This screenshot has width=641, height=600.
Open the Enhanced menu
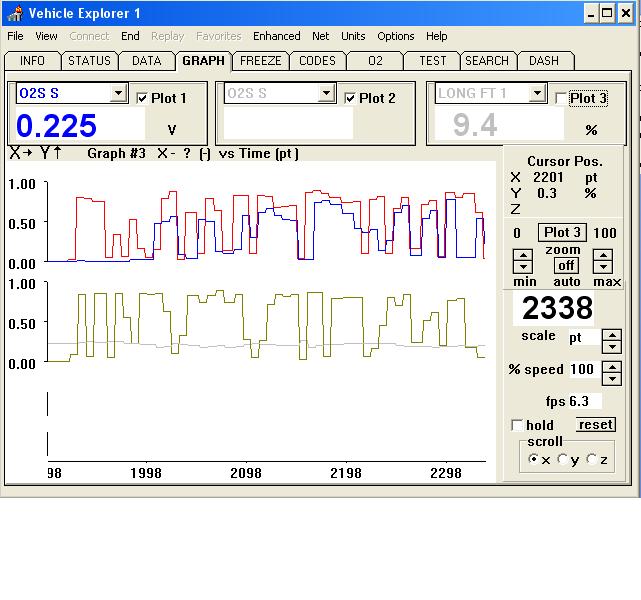pos(276,36)
